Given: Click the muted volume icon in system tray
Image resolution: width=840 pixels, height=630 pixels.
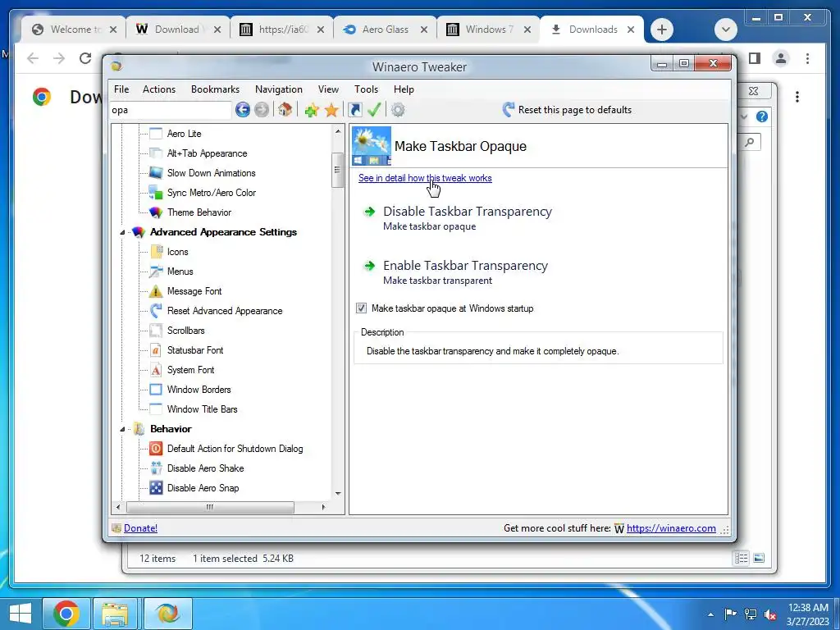Looking at the screenshot, I should pyautogui.click(x=770, y=614).
